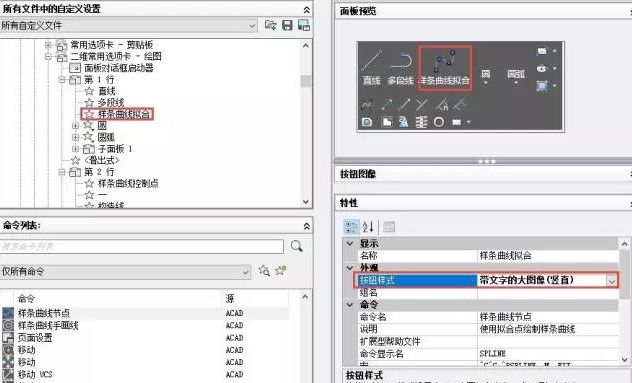Expand the 常用选项卡 - 剪贴板 tree node
632x383 pixels.
(x=48, y=45)
